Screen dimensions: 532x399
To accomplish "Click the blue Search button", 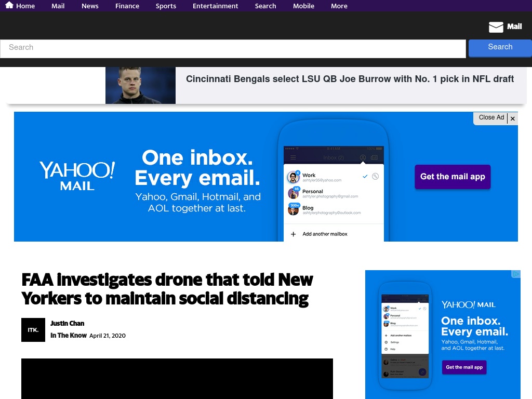I will (500, 48).
